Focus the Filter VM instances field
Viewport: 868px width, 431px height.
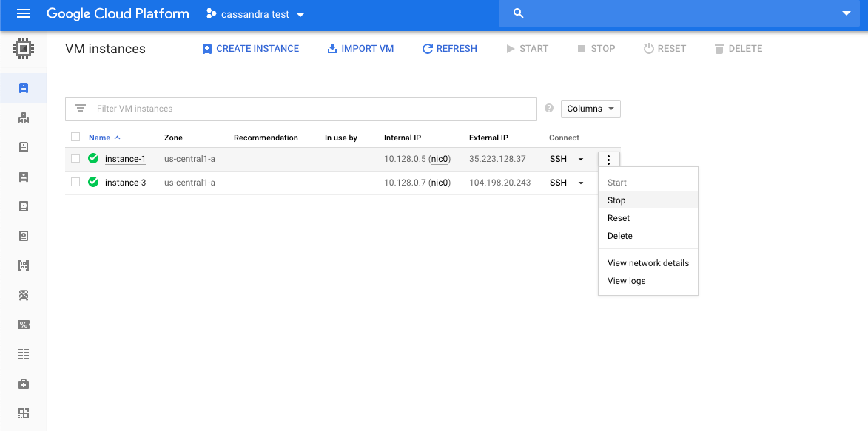pyautogui.click(x=301, y=109)
